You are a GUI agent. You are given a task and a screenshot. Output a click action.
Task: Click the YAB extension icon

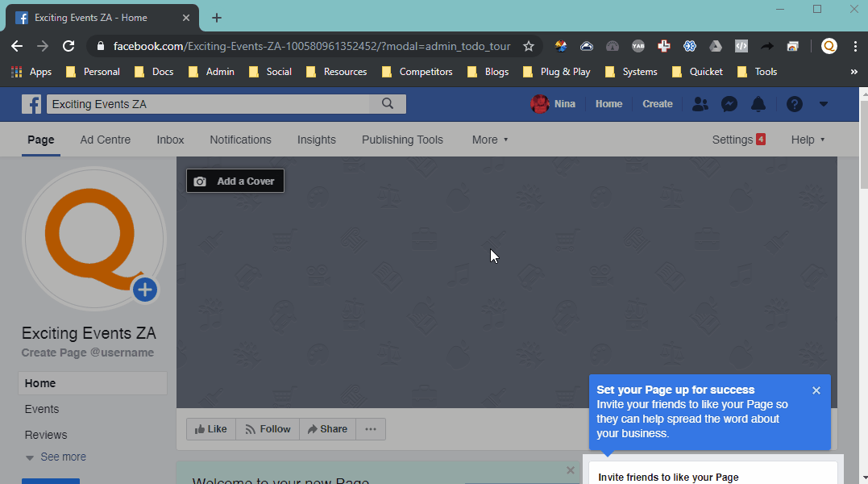pos(638,47)
